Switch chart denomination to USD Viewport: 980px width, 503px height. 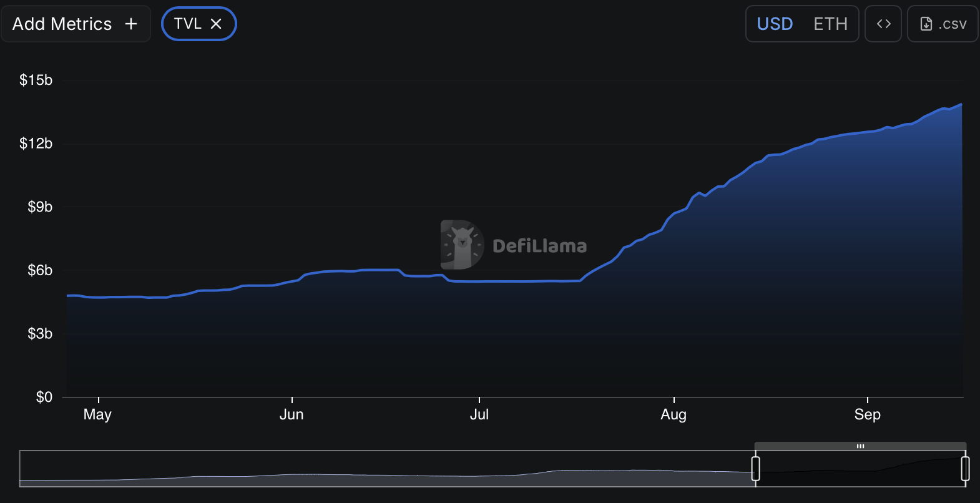775,24
